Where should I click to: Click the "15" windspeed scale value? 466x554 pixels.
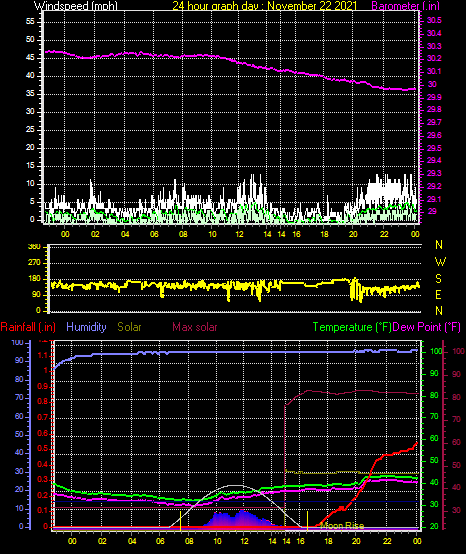click(x=30, y=166)
